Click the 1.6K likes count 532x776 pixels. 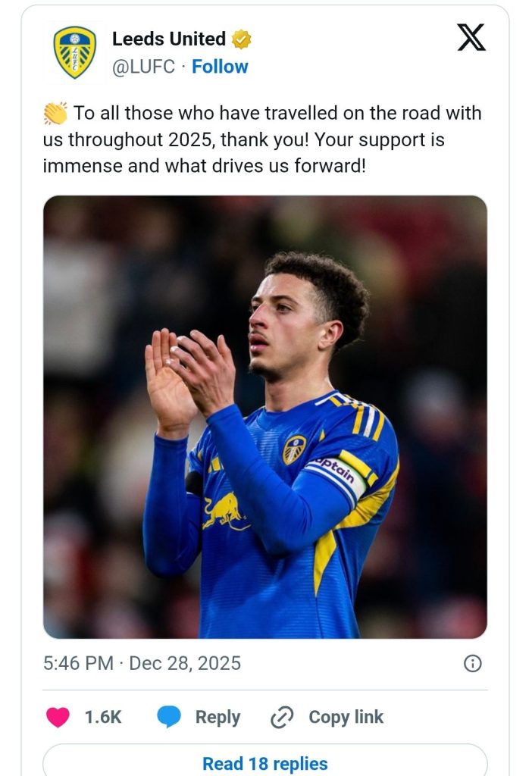pos(103,717)
